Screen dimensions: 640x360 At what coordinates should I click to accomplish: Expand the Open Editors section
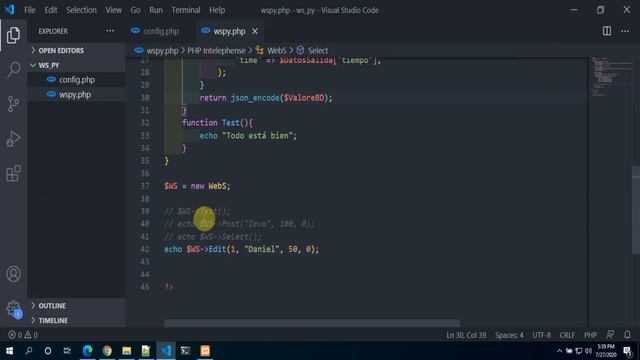[76, 51]
